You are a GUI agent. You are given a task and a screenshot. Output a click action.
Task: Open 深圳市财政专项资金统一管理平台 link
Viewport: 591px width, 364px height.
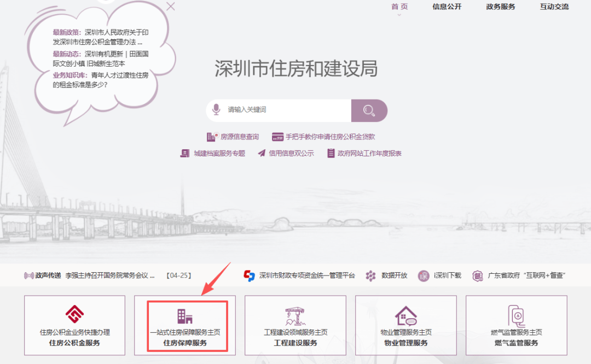pyautogui.click(x=307, y=275)
